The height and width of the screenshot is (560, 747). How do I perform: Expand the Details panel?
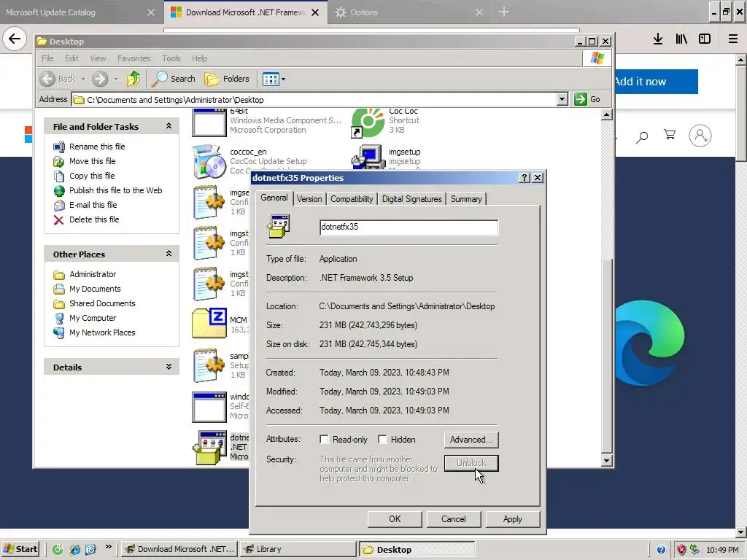tap(169, 367)
